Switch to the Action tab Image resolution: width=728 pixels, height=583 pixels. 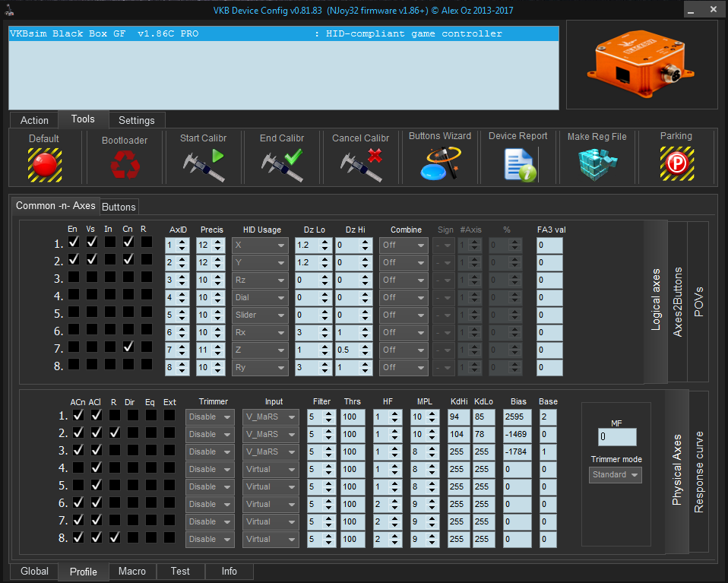pos(34,120)
